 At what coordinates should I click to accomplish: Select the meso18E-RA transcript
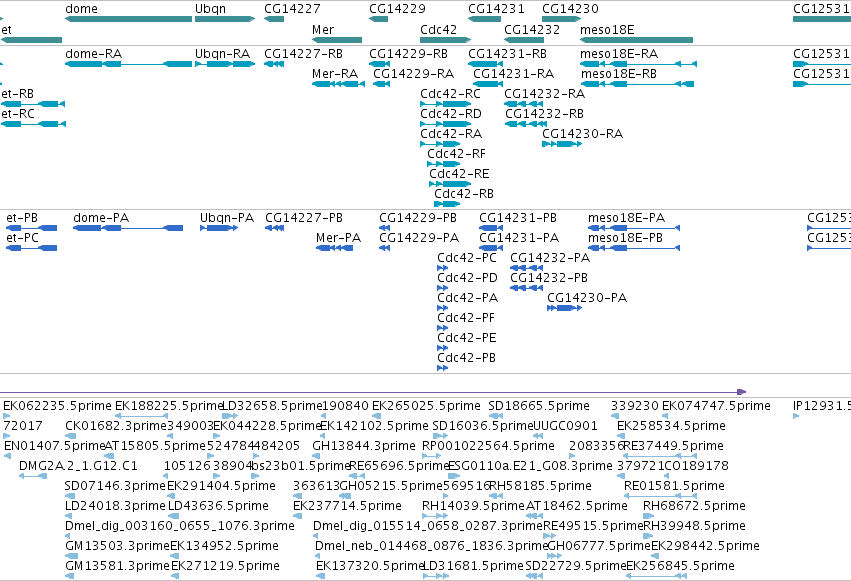click(x=638, y=64)
